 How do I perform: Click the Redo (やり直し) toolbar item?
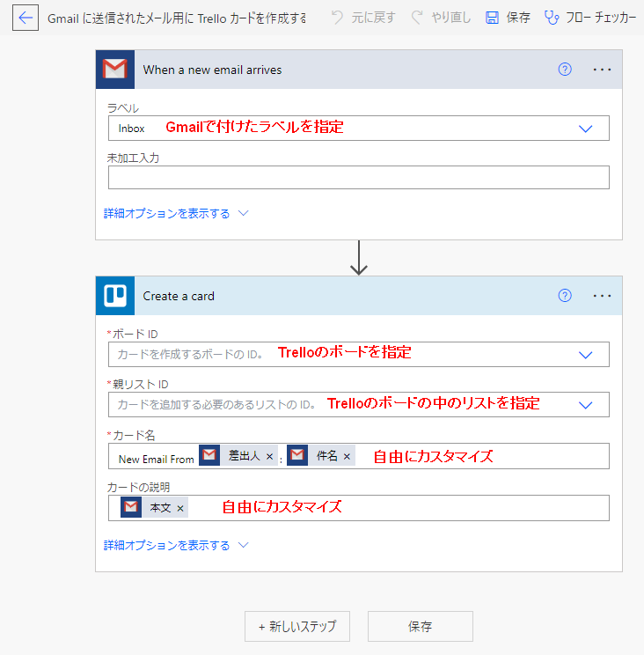tap(441, 18)
